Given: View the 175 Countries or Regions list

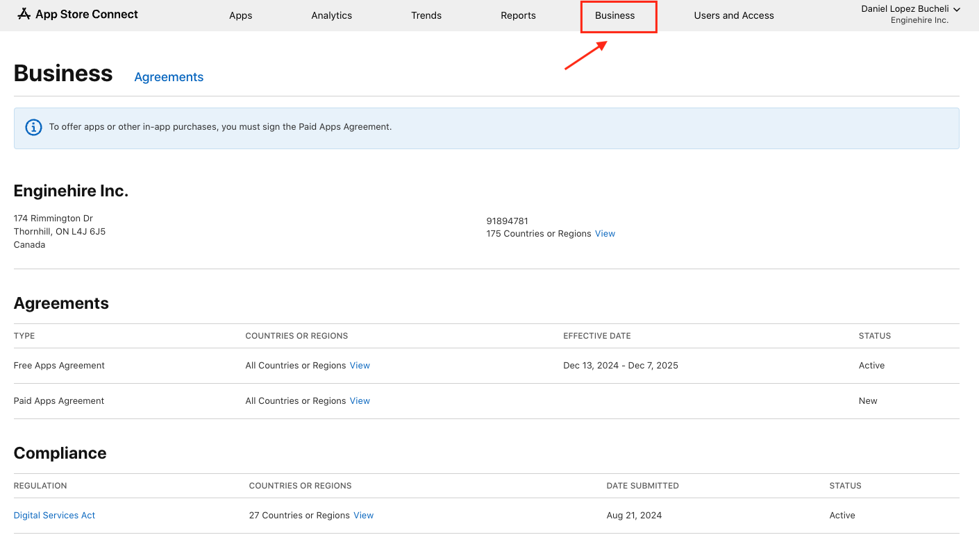Looking at the screenshot, I should (x=604, y=233).
